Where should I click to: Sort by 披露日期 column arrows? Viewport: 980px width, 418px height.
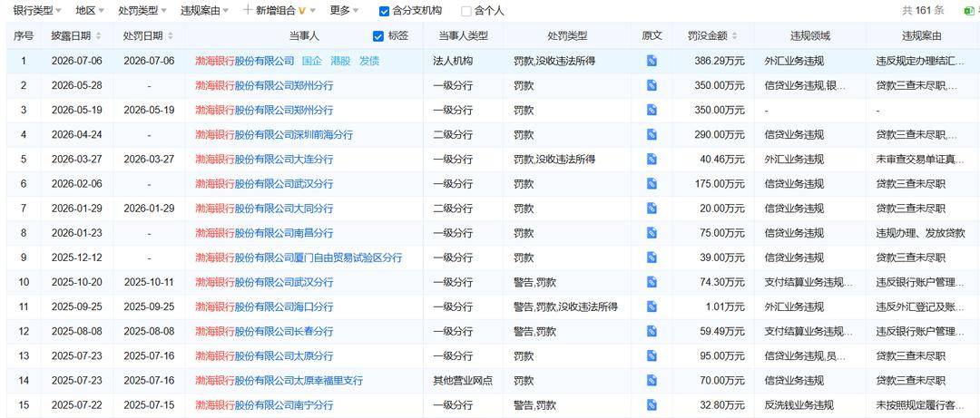[98, 36]
